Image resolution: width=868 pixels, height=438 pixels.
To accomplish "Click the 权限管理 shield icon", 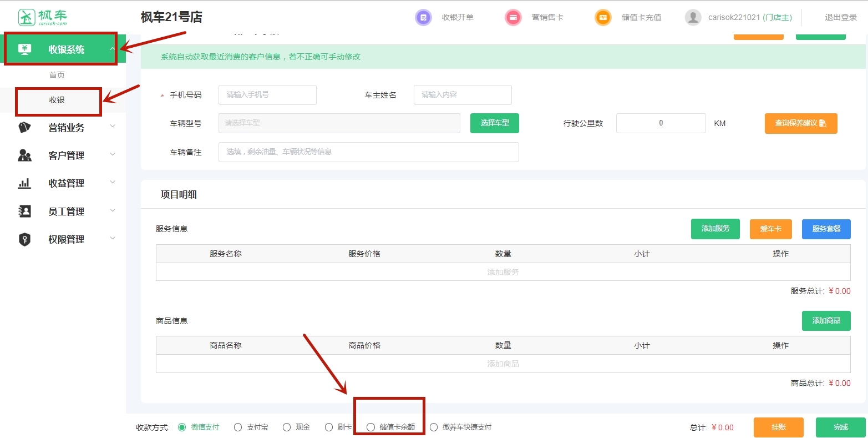I will [x=24, y=239].
